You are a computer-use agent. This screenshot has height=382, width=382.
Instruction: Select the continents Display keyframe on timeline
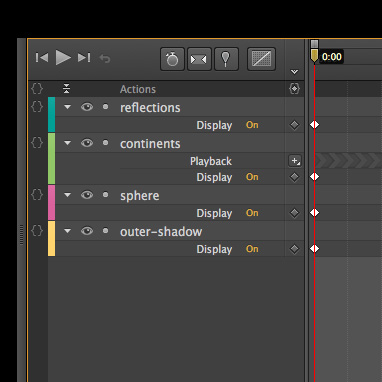click(x=314, y=177)
